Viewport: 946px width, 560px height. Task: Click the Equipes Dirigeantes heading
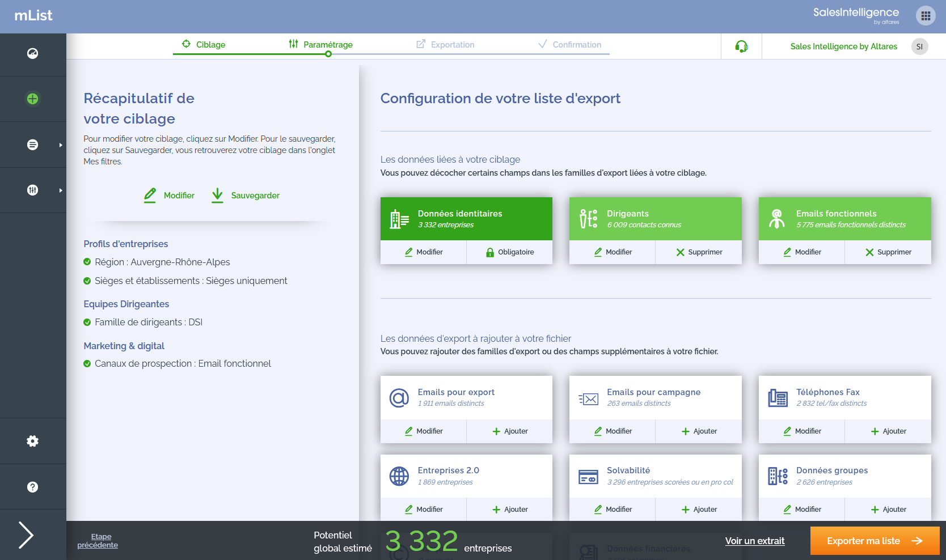tap(126, 304)
